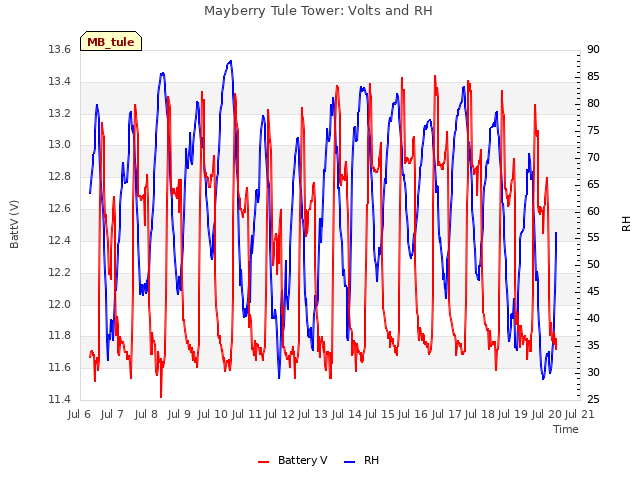This screenshot has width=640, height=480.
Task: Click the 35 tick on RH axis
Action: pyautogui.click(x=593, y=346)
